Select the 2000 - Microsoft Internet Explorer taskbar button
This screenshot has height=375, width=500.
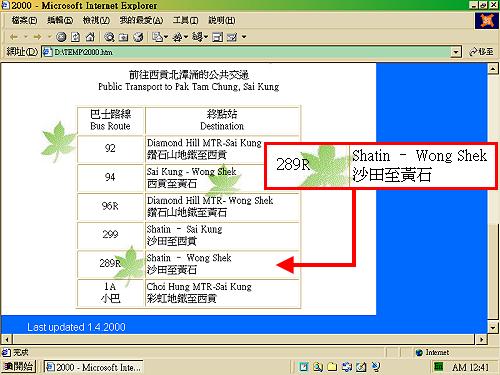tap(94, 367)
